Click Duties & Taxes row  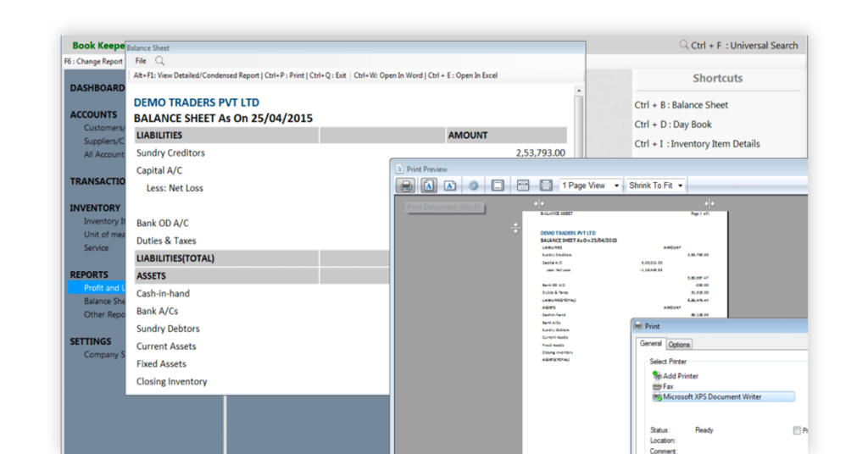[166, 241]
